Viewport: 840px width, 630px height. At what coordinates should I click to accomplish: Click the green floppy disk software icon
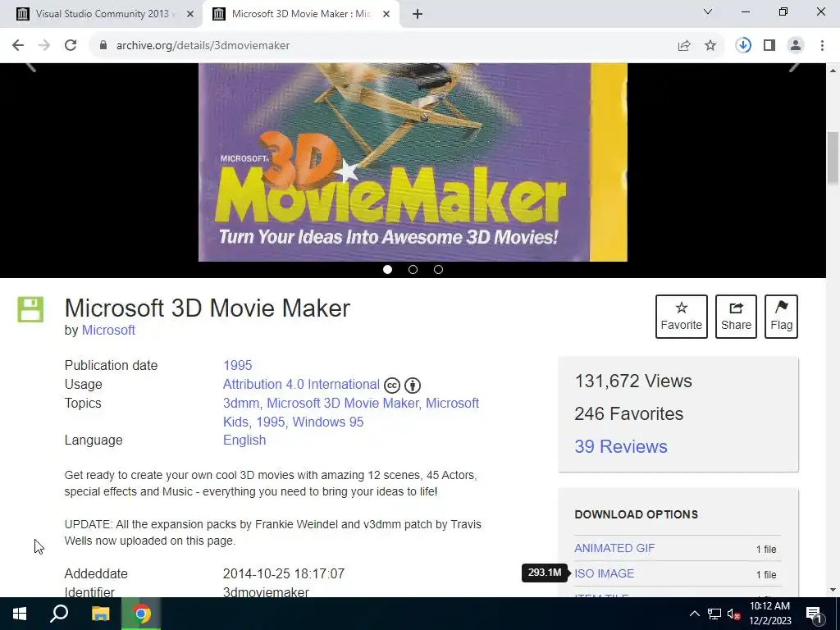tap(30, 309)
